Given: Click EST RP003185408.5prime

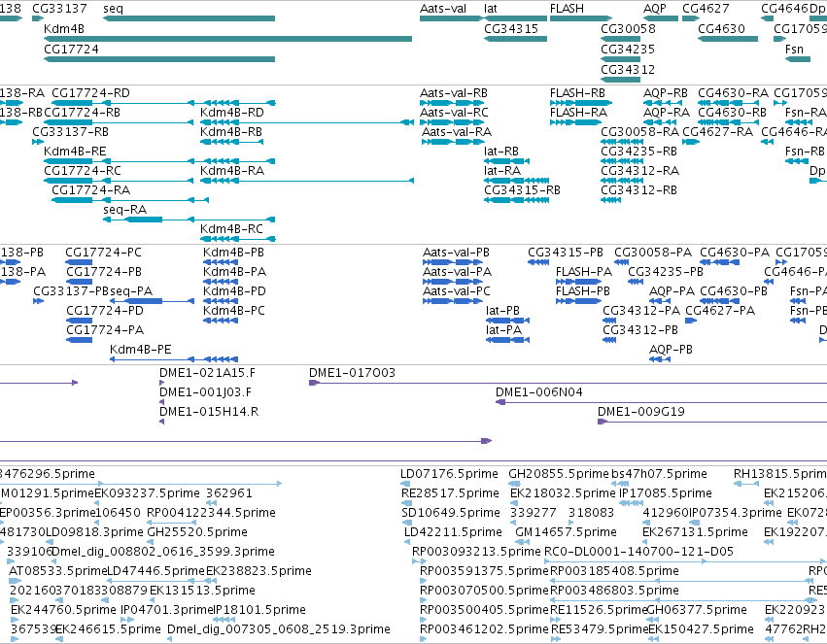Looking at the screenshot, I should click(614, 572).
